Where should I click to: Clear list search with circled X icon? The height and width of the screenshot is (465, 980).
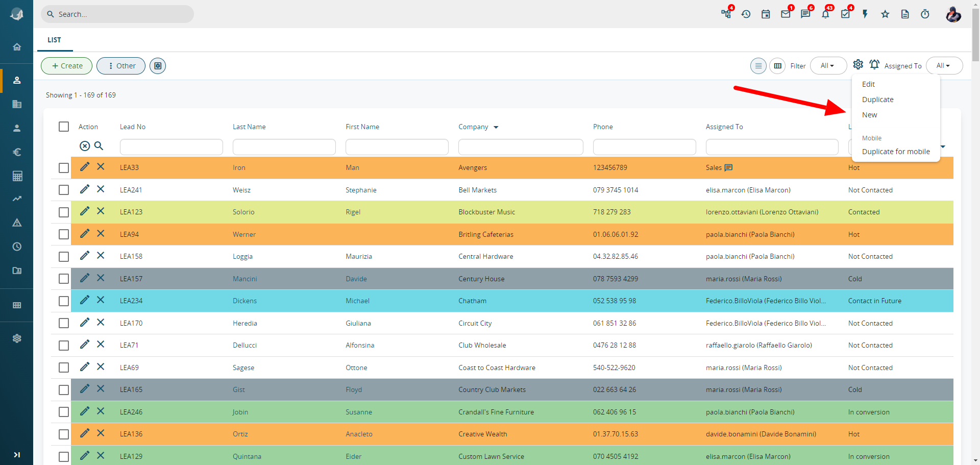tap(85, 146)
